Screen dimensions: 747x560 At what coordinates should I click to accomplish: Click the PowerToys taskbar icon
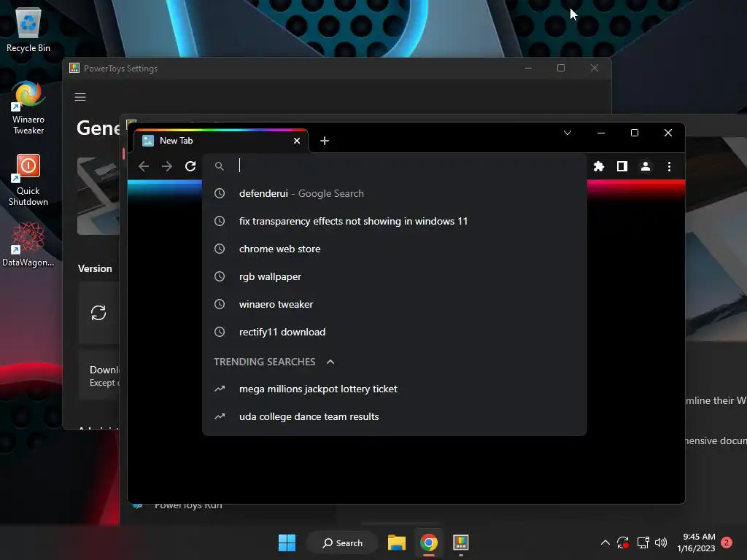tap(461, 542)
